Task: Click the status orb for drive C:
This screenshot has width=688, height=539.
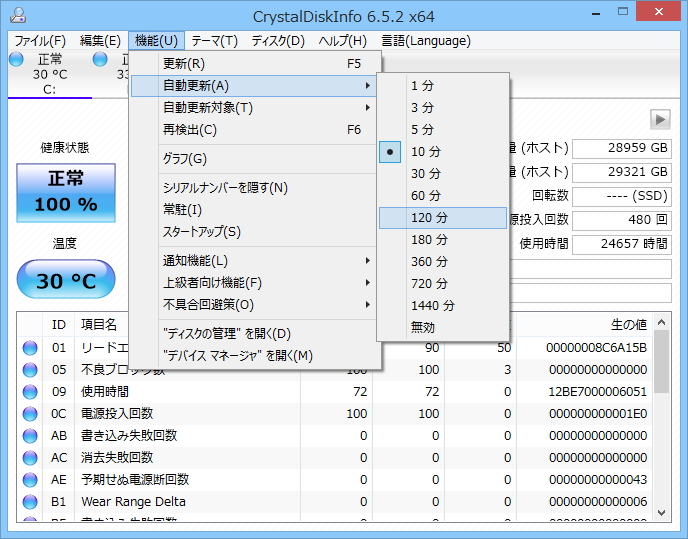Action: tap(16, 59)
